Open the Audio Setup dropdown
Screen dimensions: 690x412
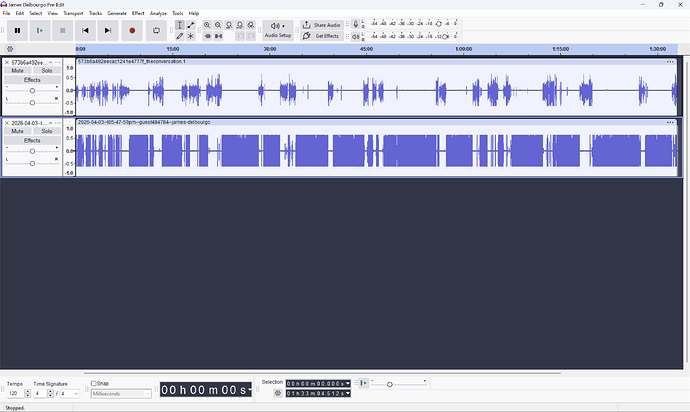click(x=277, y=30)
